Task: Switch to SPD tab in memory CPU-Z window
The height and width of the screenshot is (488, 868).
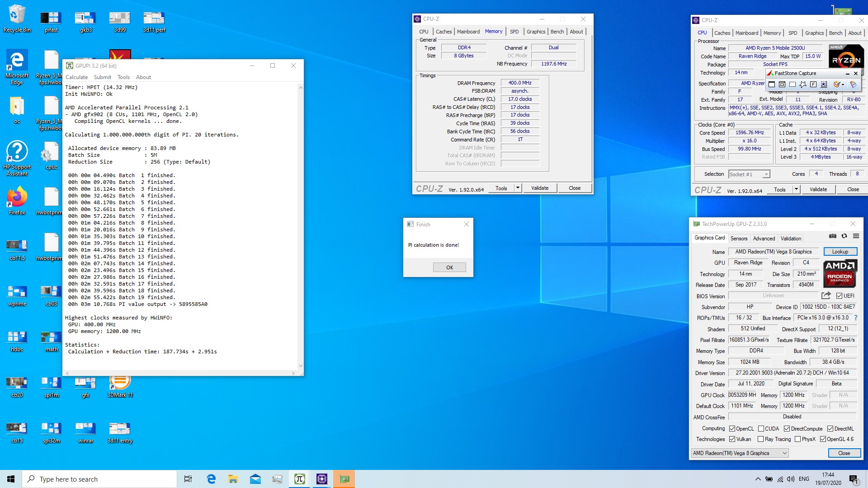Action: [x=514, y=32]
